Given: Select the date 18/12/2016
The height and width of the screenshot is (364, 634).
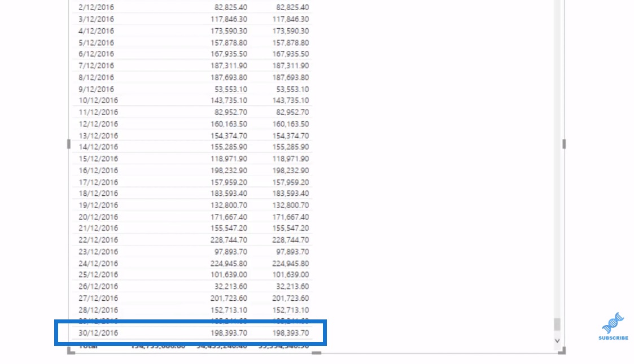Looking at the screenshot, I should 98,193.
